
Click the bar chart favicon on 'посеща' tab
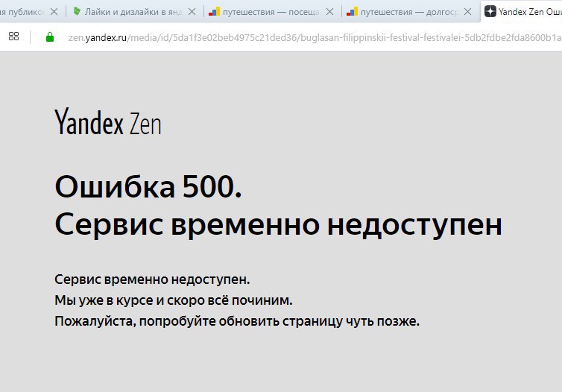point(215,12)
